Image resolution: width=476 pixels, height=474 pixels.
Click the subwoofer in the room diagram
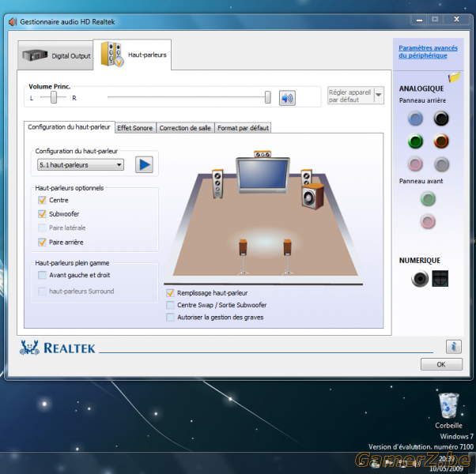point(312,197)
